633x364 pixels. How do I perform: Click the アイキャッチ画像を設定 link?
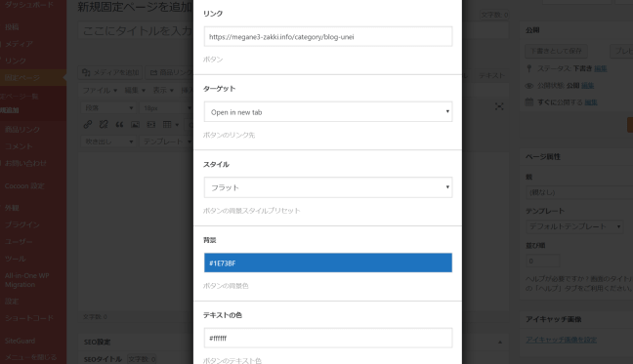pos(561,340)
